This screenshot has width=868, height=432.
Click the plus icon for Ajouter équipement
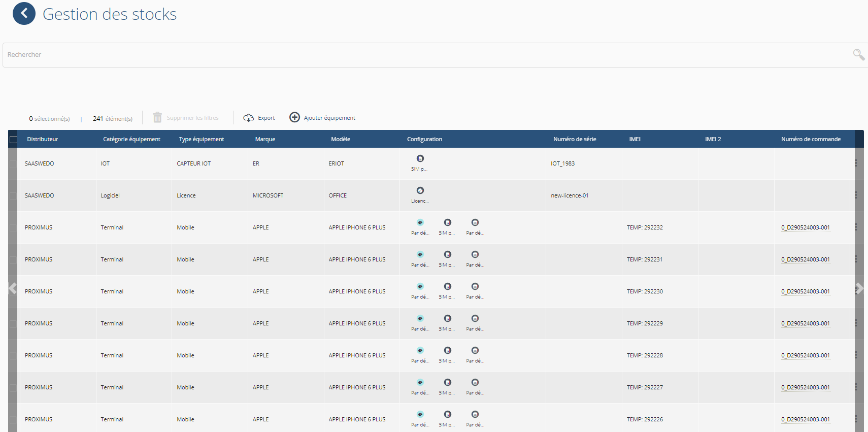(x=294, y=117)
